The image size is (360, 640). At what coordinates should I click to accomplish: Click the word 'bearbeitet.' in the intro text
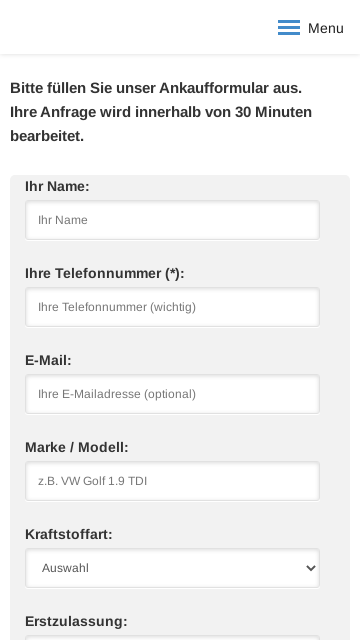click(x=47, y=136)
